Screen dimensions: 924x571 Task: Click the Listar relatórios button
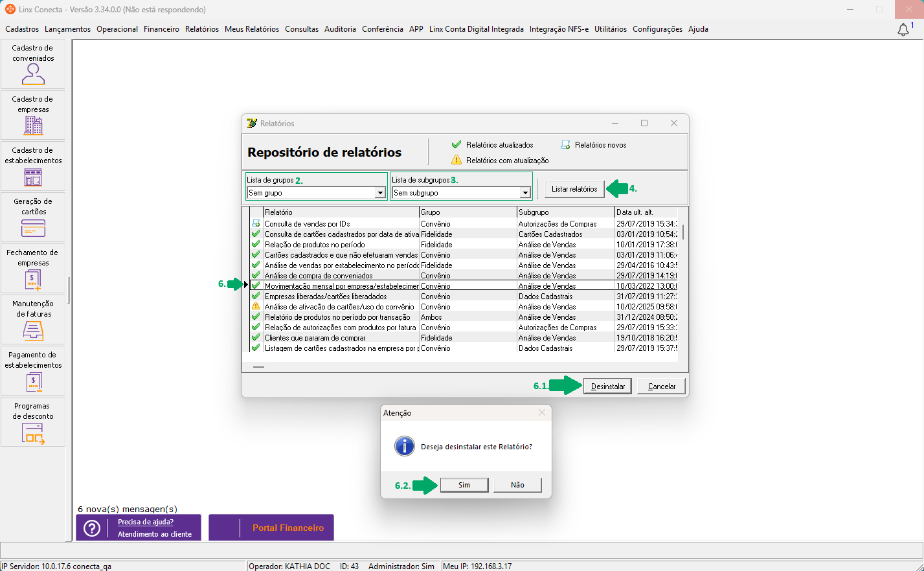(574, 189)
